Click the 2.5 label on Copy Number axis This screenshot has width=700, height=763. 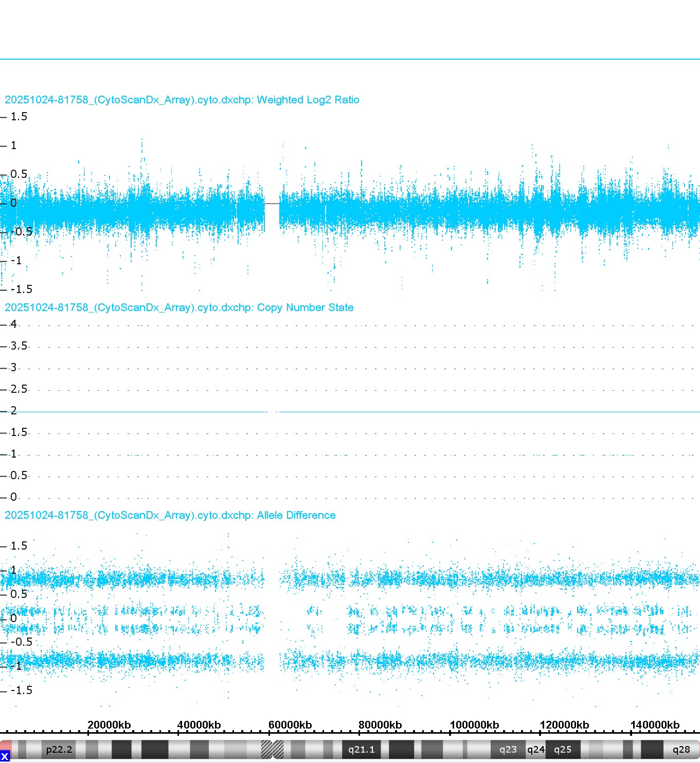[19, 389]
